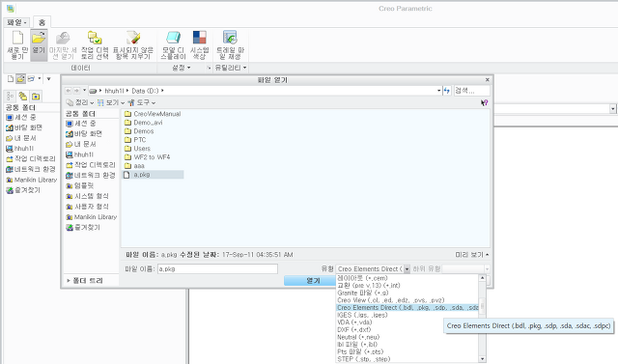
Task: Select 작업 디렉토리 in dialog sidebar
Action: point(91,165)
